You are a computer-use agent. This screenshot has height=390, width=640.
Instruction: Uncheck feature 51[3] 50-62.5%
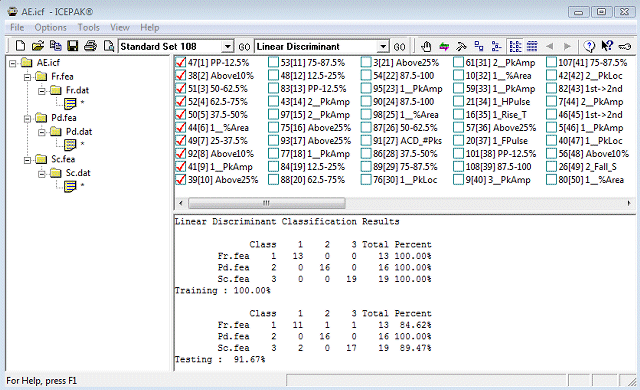pyautogui.click(x=180, y=89)
